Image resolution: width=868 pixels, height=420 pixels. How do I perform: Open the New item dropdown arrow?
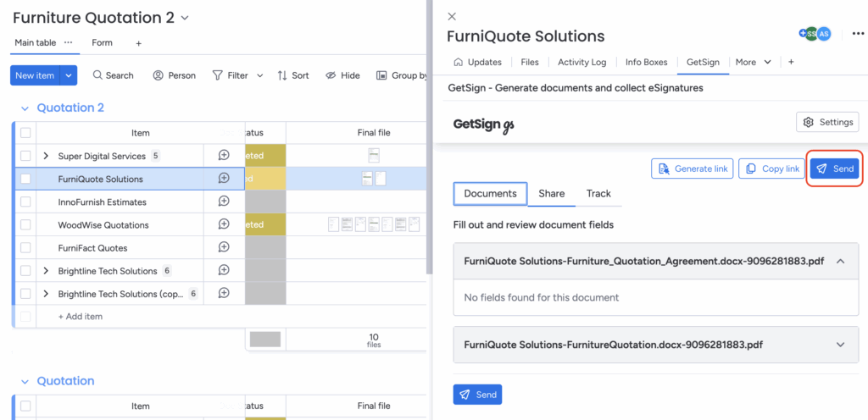point(69,75)
